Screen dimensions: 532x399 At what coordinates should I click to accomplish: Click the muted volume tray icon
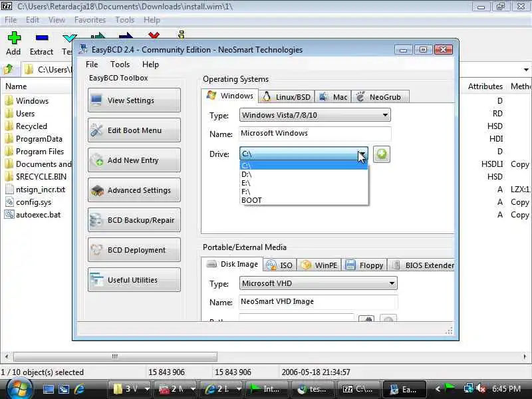481,388
